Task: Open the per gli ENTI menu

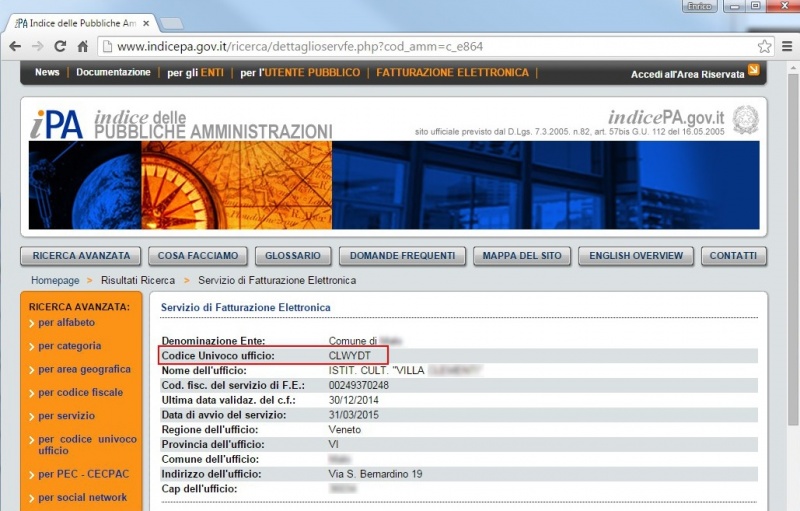Action: (195, 73)
